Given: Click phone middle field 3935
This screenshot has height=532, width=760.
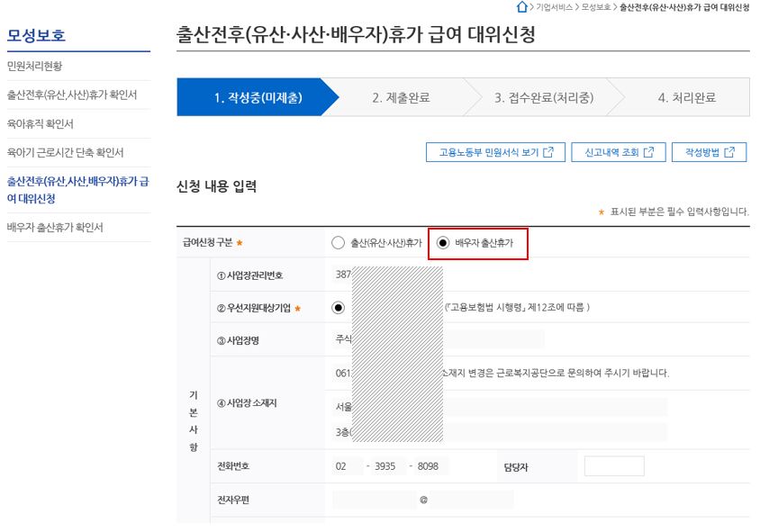Looking at the screenshot, I should [389, 466].
